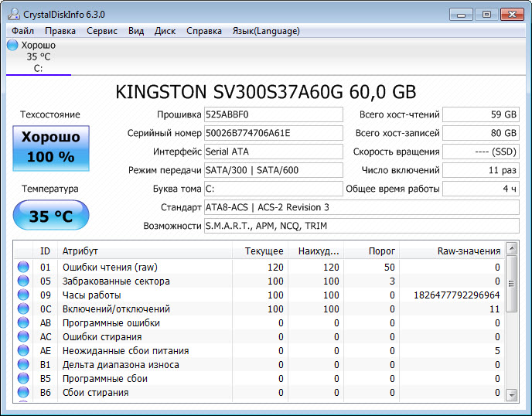Open the Файл menu
532x416 pixels.
(22, 31)
